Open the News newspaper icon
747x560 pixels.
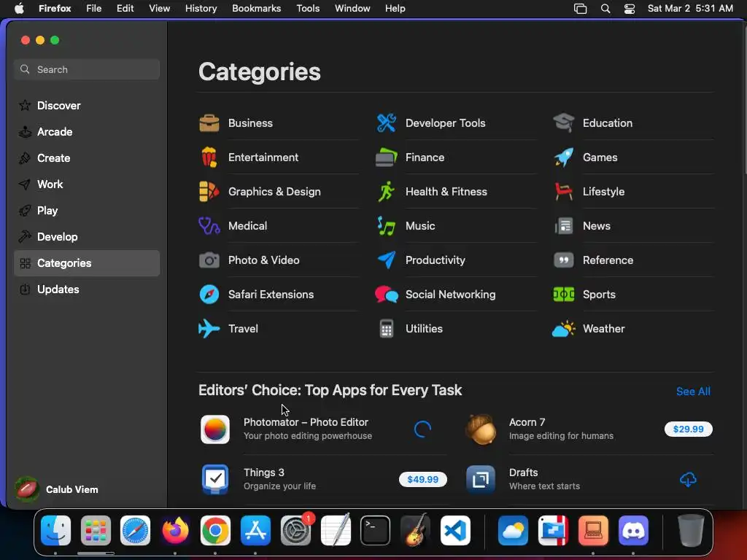click(564, 226)
